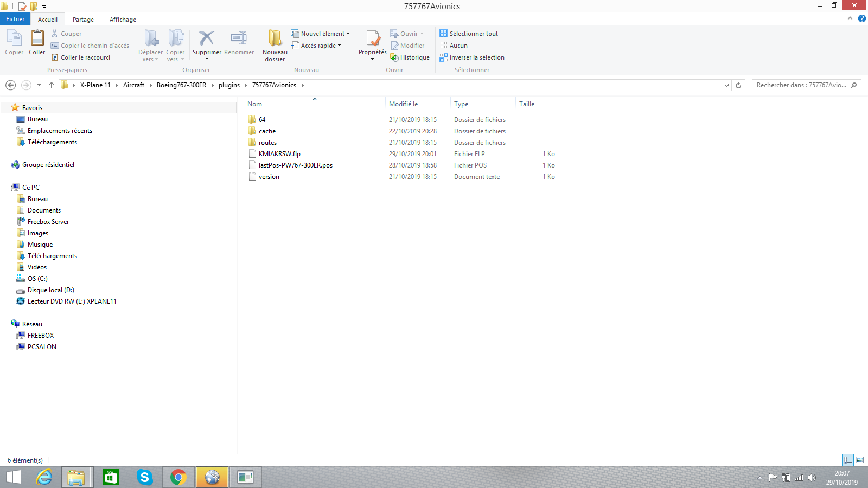This screenshot has height=488, width=868.
Task: Switch to the Affichage ribbon tab
Action: coord(123,20)
